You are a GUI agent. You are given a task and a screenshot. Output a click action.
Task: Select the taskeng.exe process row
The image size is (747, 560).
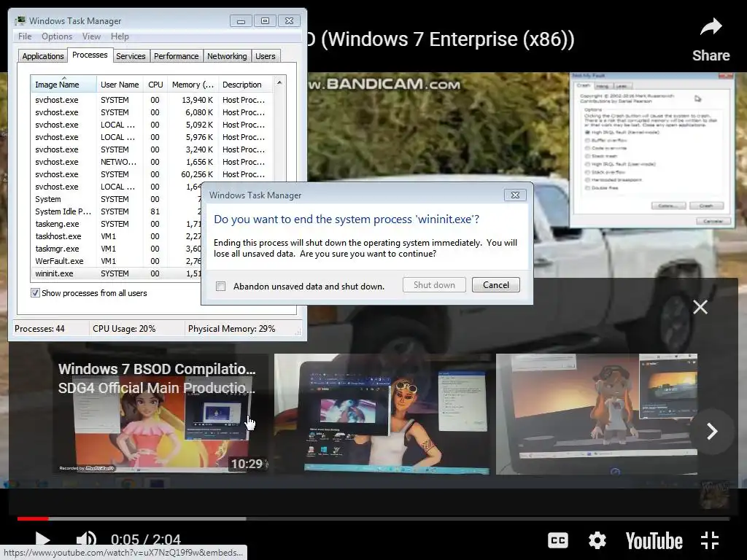coord(116,224)
